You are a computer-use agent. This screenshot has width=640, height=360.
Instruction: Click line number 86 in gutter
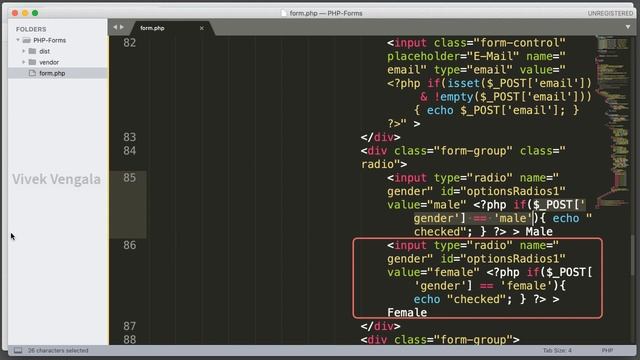129,245
